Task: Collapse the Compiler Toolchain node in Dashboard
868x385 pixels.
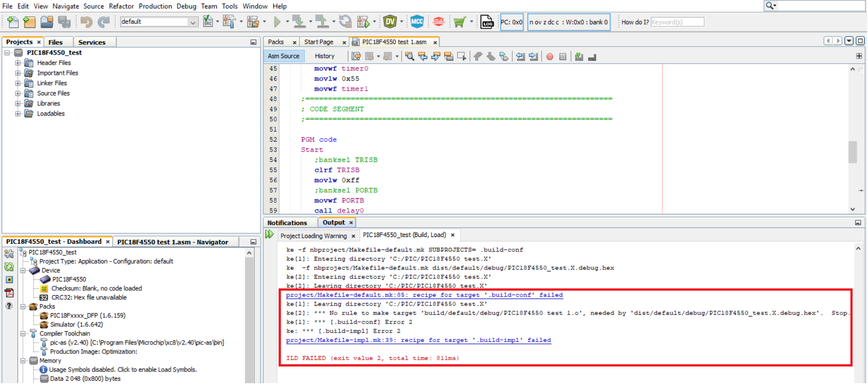Action: pos(23,334)
